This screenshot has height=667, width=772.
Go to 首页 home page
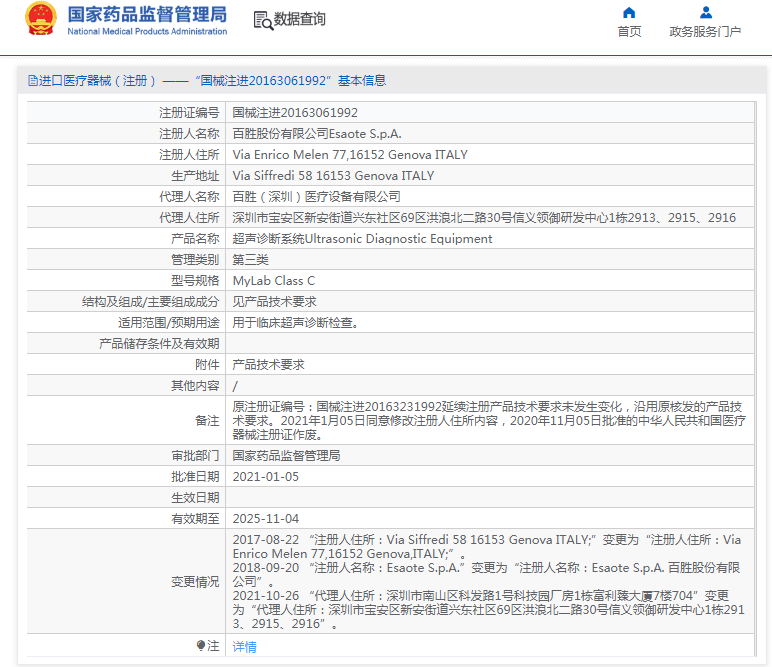point(629,32)
